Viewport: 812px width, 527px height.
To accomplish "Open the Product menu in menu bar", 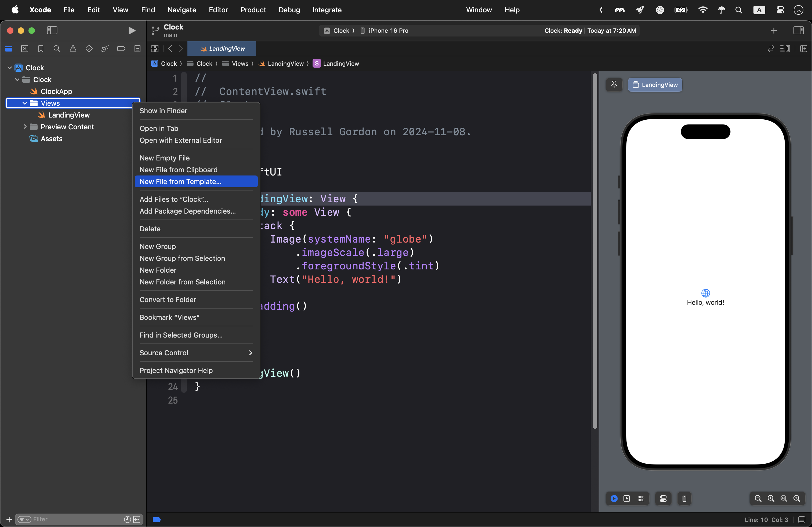I will (x=253, y=10).
